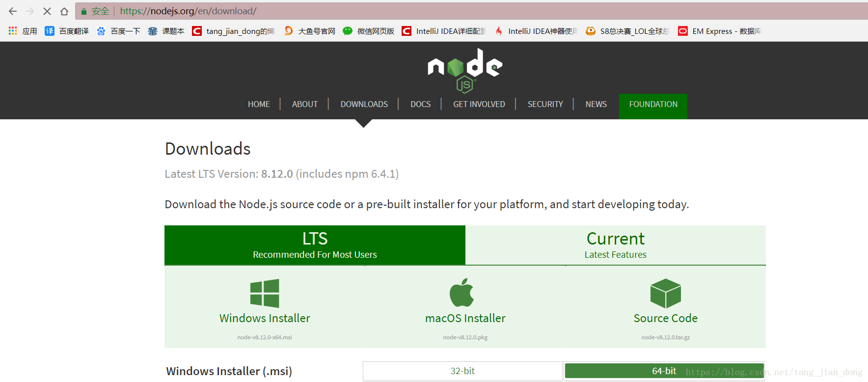Viewport: 868px width, 382px height.
Task: Open the EM Express bookmark
Action: tap(720, 31)
